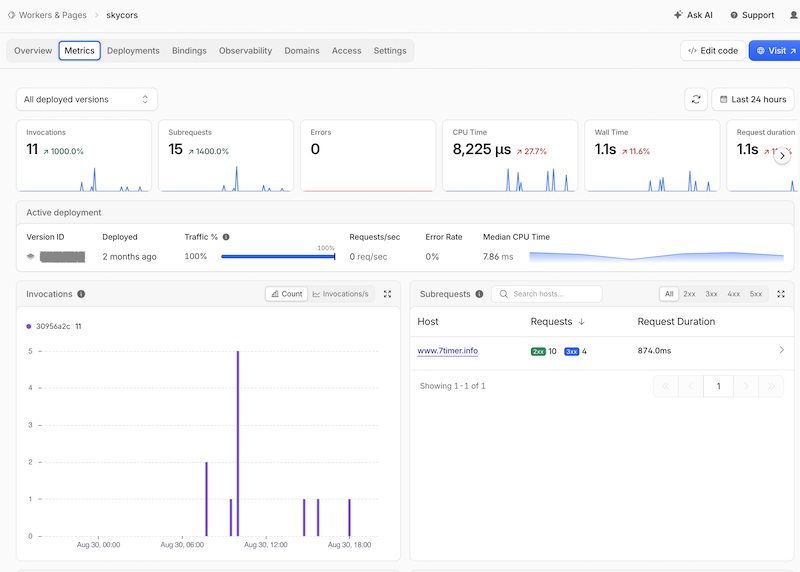Screen dimensions: 800x572
Task: Click the blue Visit button
Action: [x=776, y=51]
